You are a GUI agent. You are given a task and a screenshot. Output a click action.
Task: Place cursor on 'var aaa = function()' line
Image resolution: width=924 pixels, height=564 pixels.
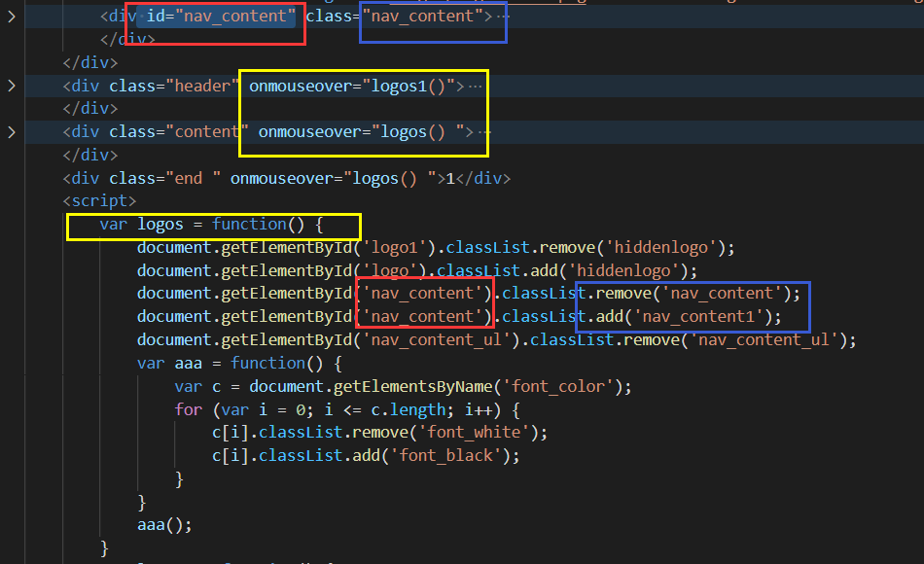click(238, 363)
